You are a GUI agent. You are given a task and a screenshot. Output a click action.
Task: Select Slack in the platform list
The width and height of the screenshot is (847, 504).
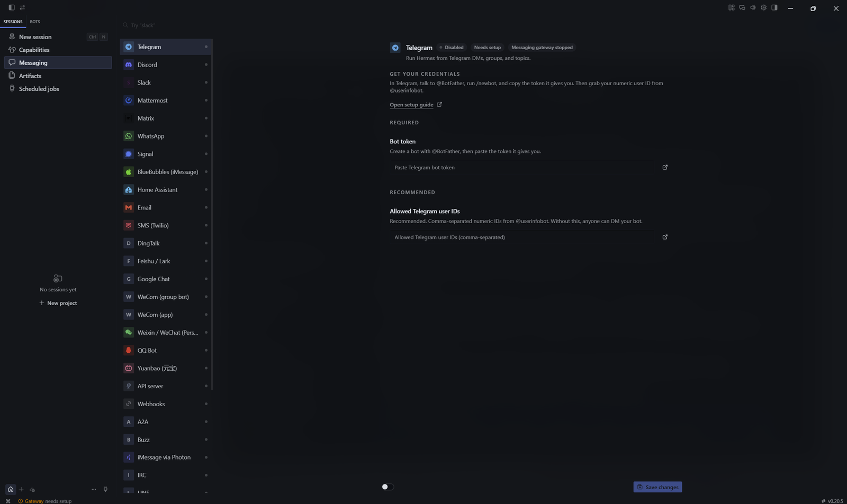coord(166,83)
